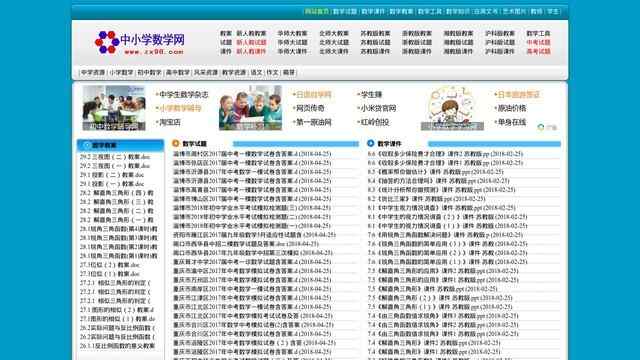Open the 沪科版课件 link

(x=500, y=51)
